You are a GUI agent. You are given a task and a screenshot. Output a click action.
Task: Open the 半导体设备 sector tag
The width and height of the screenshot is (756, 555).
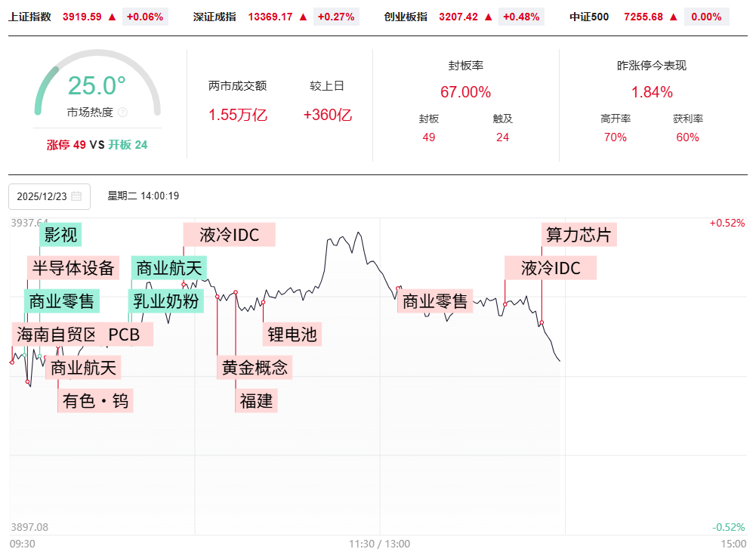73,267
